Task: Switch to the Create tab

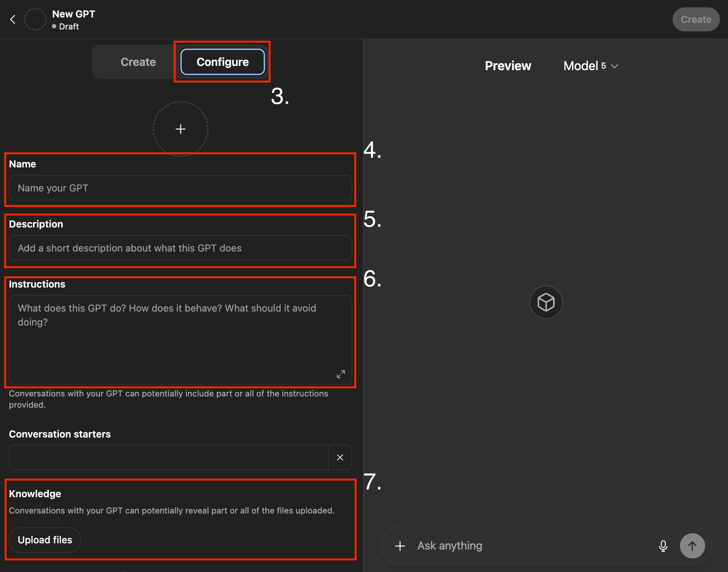Action: [x=138, y=62]
